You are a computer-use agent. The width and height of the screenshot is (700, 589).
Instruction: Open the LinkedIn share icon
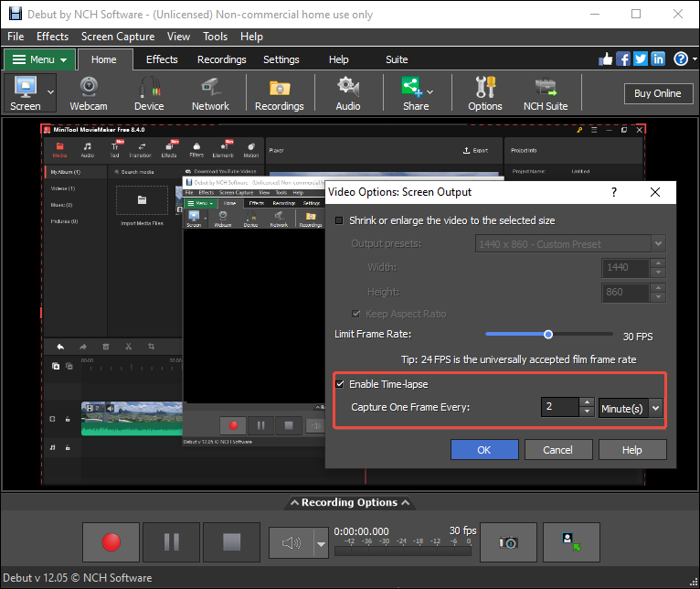pyautogui.click(x=658, y=59)
